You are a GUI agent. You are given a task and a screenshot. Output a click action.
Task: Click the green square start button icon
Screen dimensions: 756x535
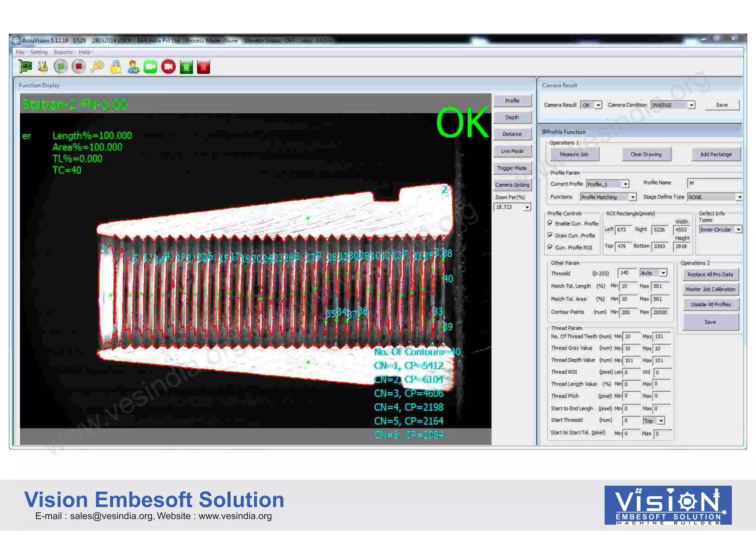click(61, 67)
